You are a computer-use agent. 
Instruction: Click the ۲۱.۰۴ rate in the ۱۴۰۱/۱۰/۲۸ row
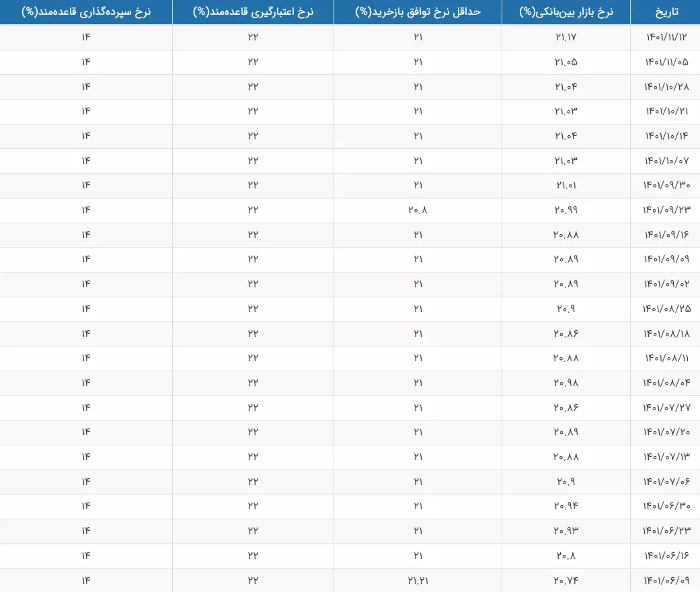(x=566, y=87)
